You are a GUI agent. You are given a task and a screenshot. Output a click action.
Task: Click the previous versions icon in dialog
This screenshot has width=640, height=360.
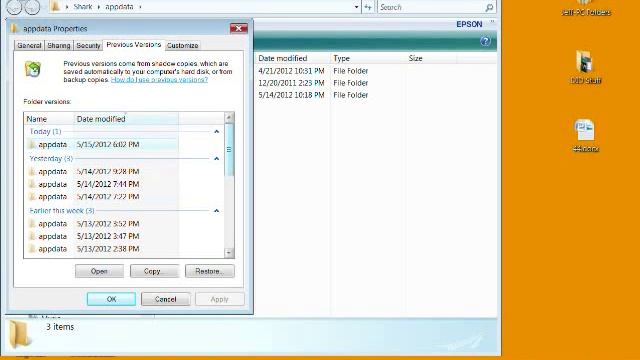click(33, 69)
